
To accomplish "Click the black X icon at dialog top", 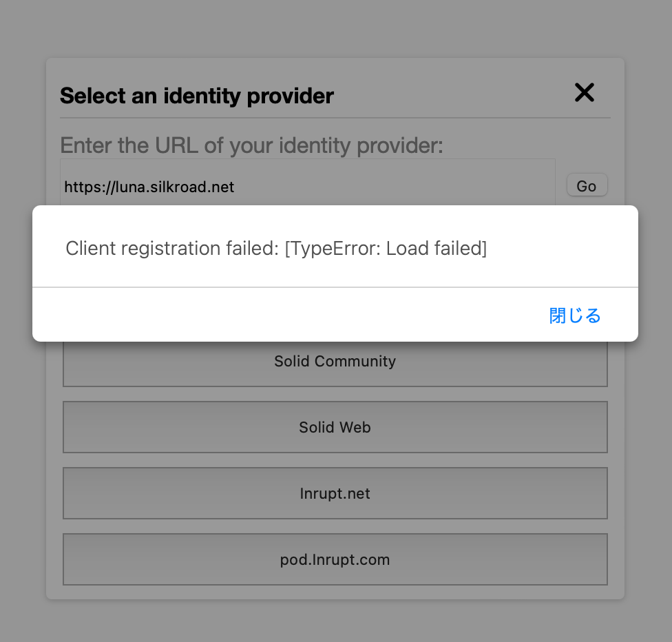I will point(584,92).
